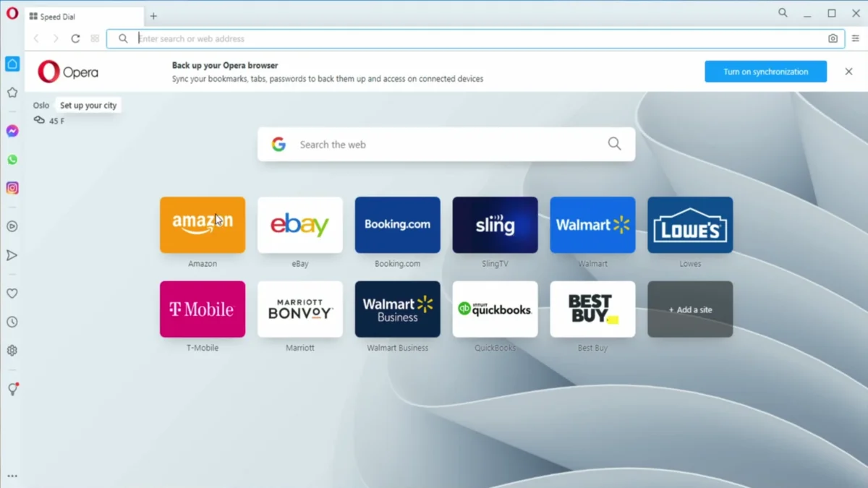Screen dimensions: 868x488
Task: Click the weather cloud icon
Action: [39, 120]
